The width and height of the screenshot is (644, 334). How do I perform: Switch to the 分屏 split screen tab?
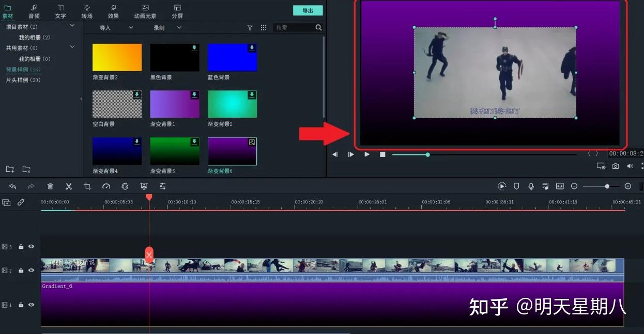pos(177,11)
